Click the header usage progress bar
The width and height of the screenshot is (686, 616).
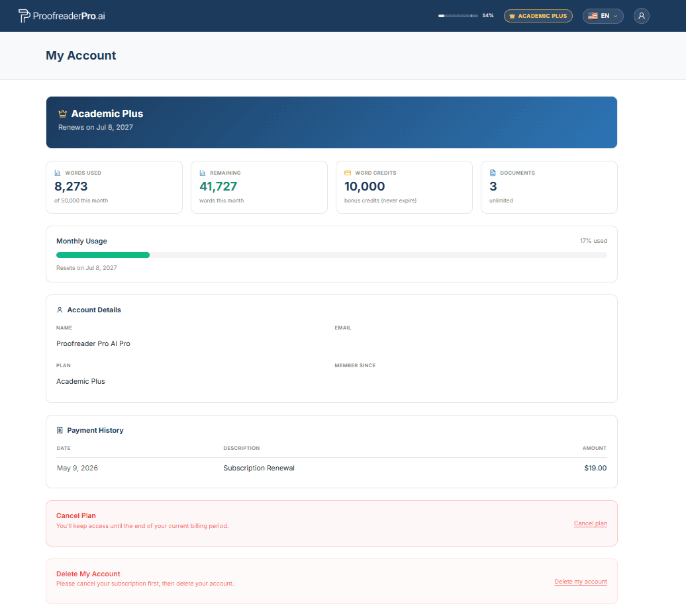click(458, 16)
